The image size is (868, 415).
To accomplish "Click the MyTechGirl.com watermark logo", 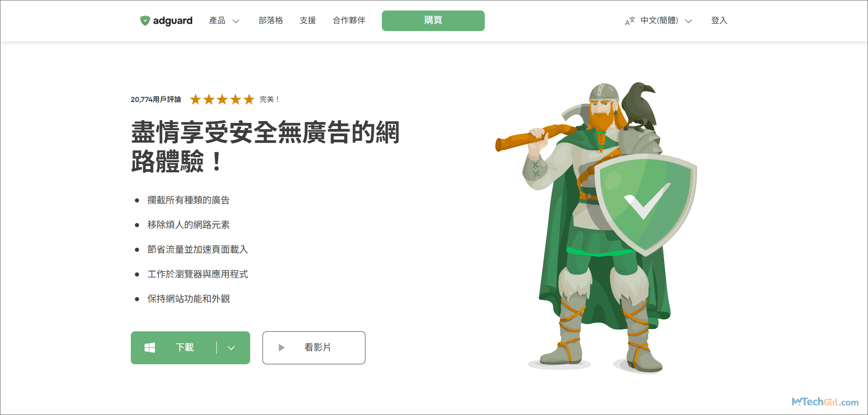I will tap(825, 402).
